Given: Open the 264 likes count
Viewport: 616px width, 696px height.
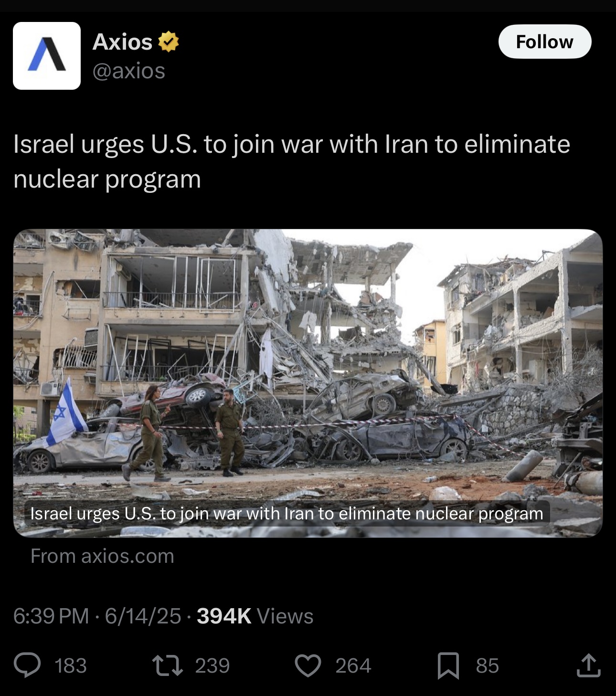Looking at the screenshot, I should tap(353, 665).
